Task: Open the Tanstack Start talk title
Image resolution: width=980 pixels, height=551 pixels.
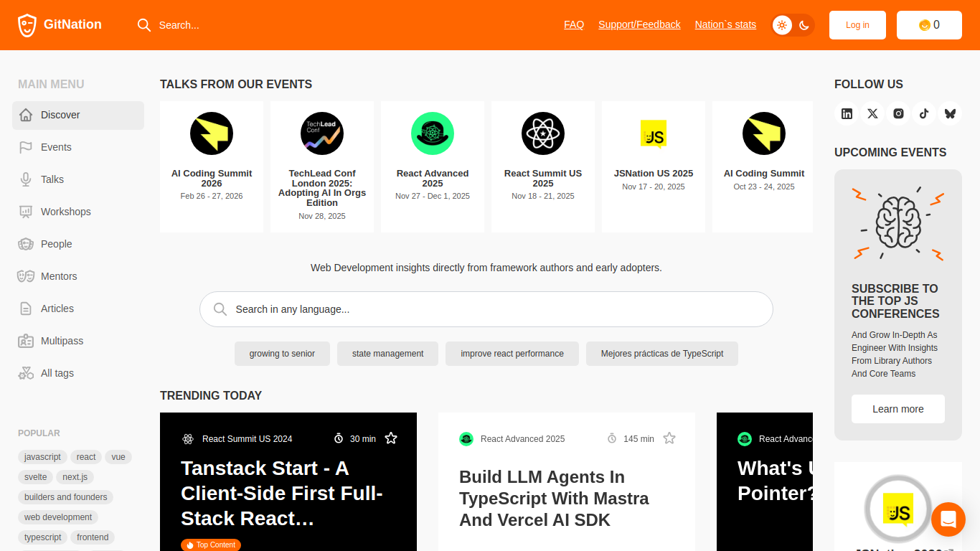Action: tap(283, 493)
